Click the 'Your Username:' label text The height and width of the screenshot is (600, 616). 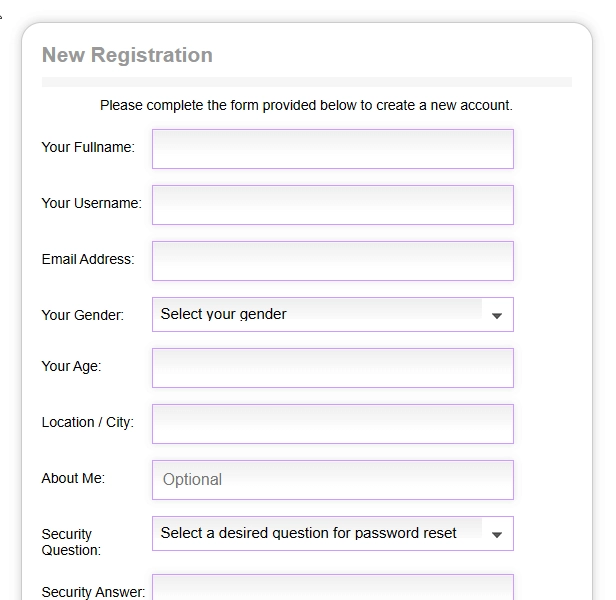pos(91,203)
